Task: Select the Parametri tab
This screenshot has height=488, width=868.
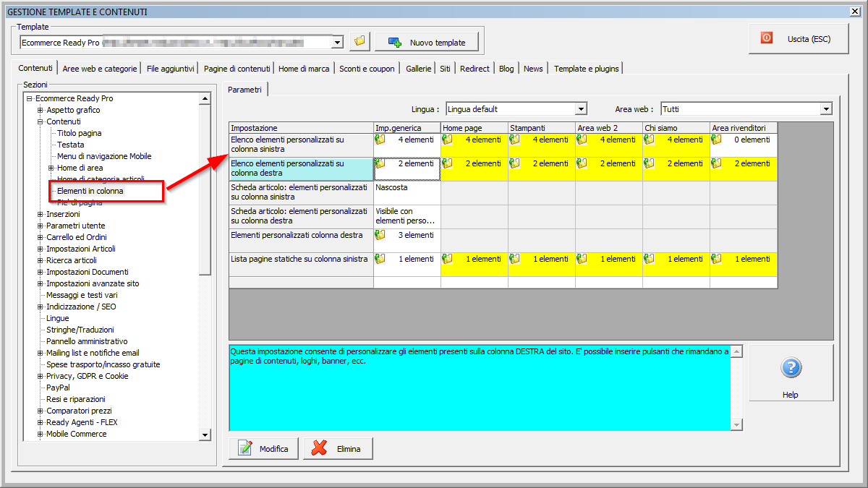Action: click(244, 89)
